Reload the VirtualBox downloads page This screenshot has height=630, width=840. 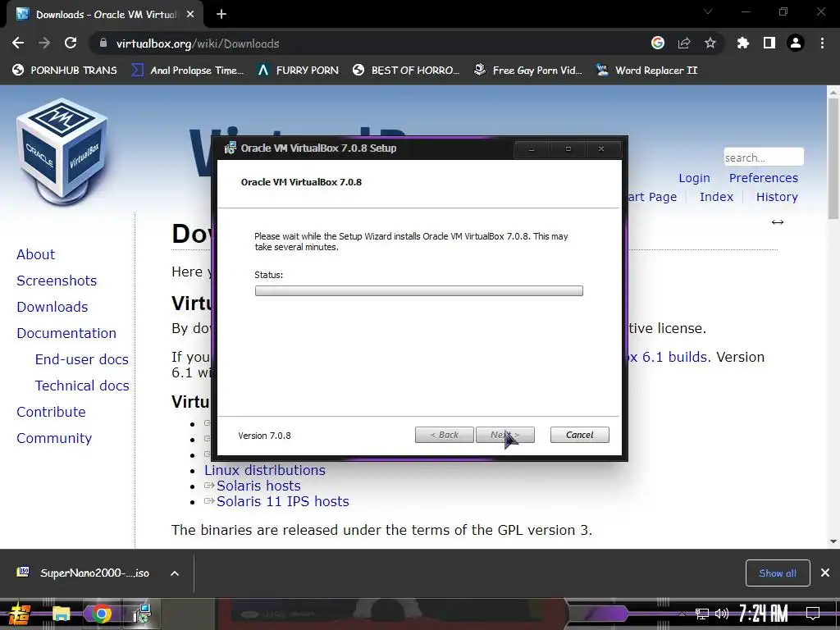click(x=71, y=43)
